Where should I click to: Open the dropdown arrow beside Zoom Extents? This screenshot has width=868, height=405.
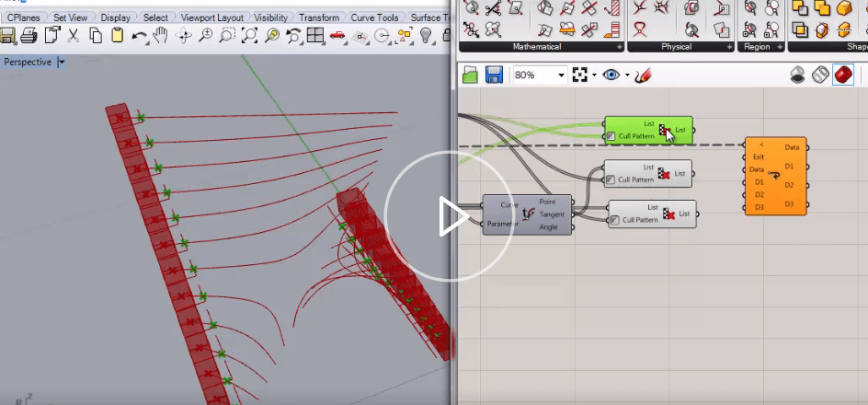coord(594,75)
